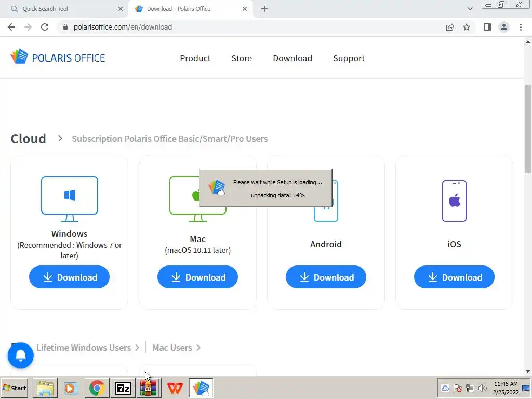Click the Windows monitor icon
This screenshot has height=399, width=532.
click(70, 199)
